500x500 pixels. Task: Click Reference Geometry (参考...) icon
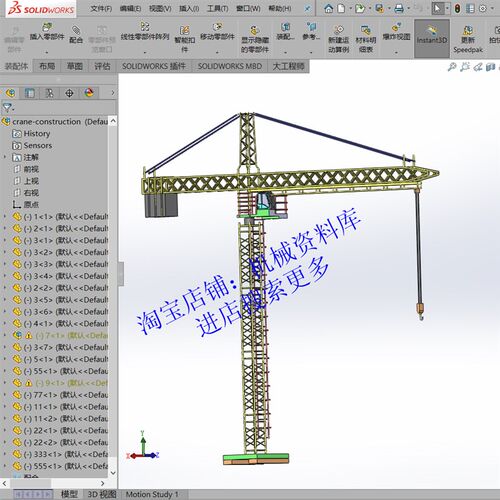point(311,26)
